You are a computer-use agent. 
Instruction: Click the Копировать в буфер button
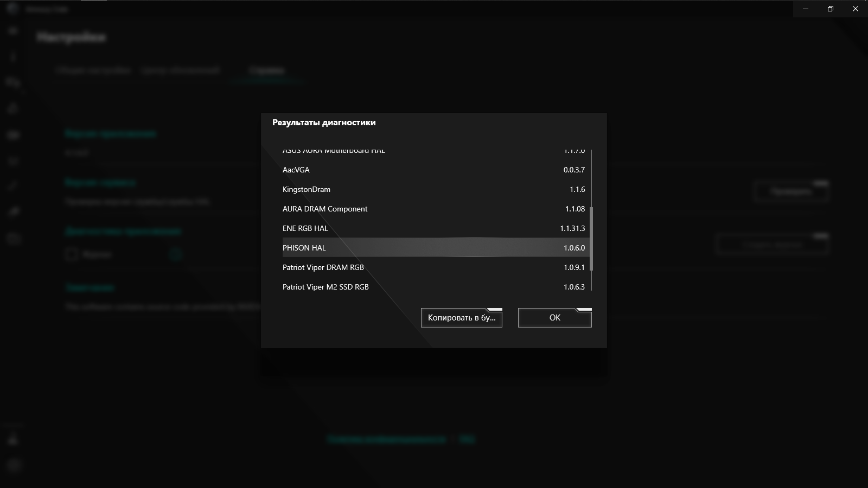pyautogui.click(x=461, y=318)
